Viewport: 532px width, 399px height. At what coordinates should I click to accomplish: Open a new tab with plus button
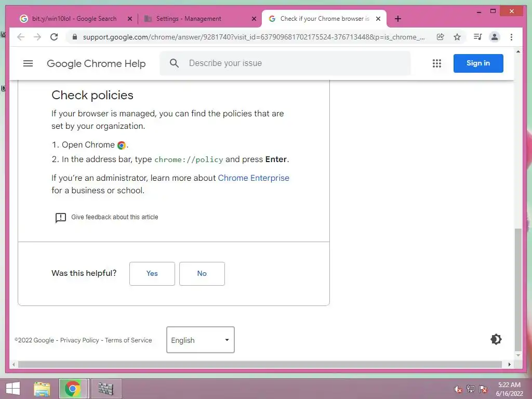[398, 19]
